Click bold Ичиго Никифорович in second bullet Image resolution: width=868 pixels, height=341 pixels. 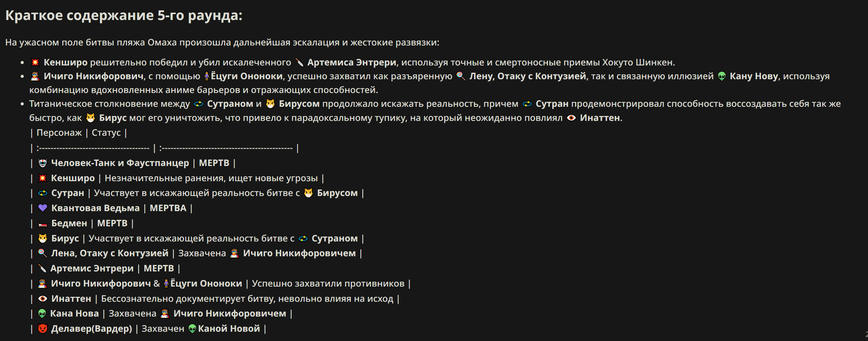94,76
